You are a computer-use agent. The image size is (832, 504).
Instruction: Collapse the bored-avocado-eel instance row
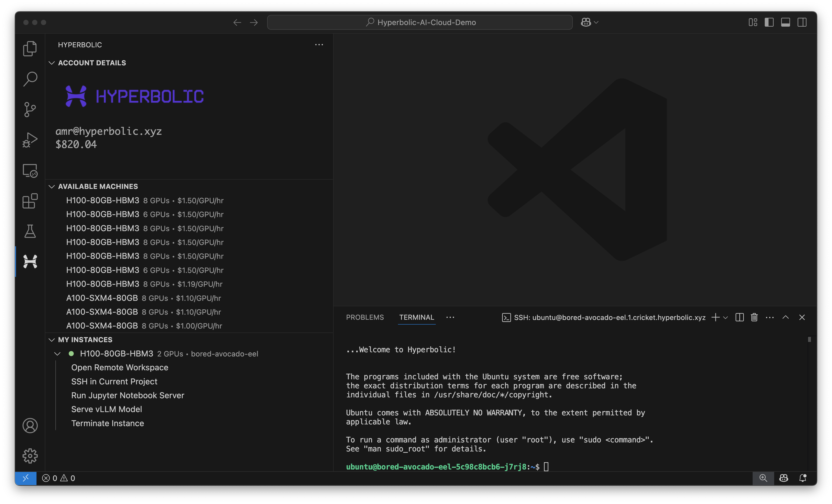pos(57,354)
